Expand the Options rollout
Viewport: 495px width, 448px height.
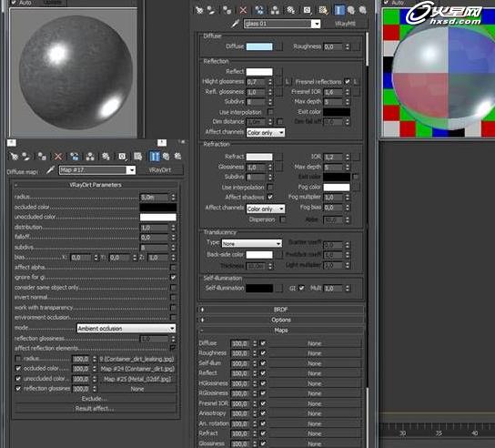(x=280, y=320)
